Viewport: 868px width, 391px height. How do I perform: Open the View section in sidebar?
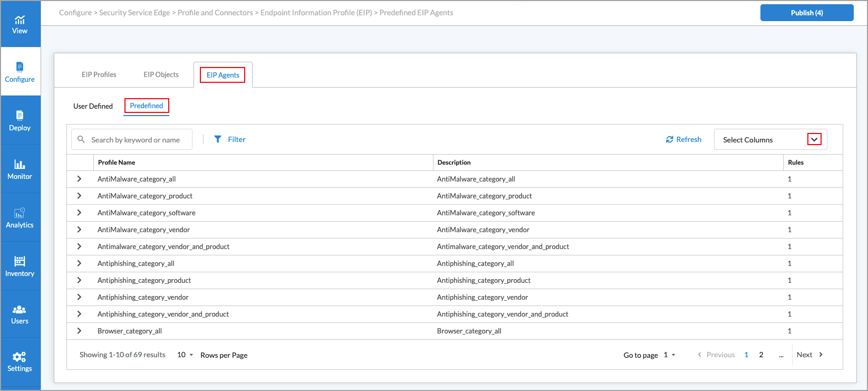coord(20,24)
